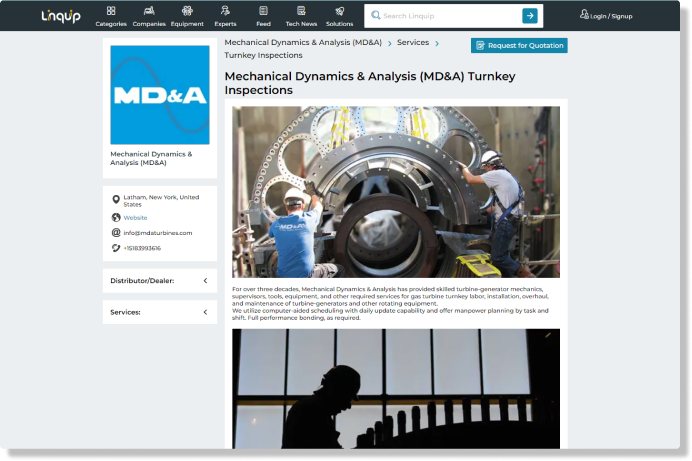Open the Companies menu label
The height and width of the screenshot is (461, 692).
tap(149, 24)
